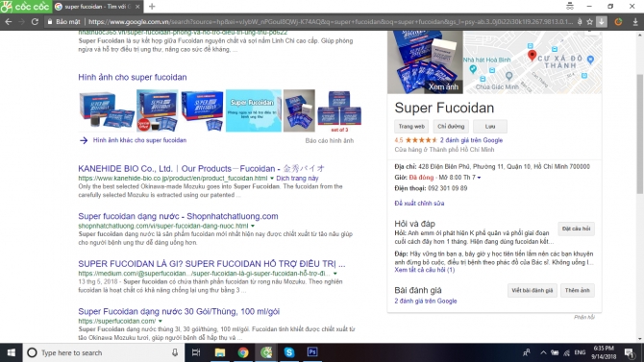The width and height of the screenshot is (644, 362).
Task: Go back using the browser back arrow
Action: [9, 22]
